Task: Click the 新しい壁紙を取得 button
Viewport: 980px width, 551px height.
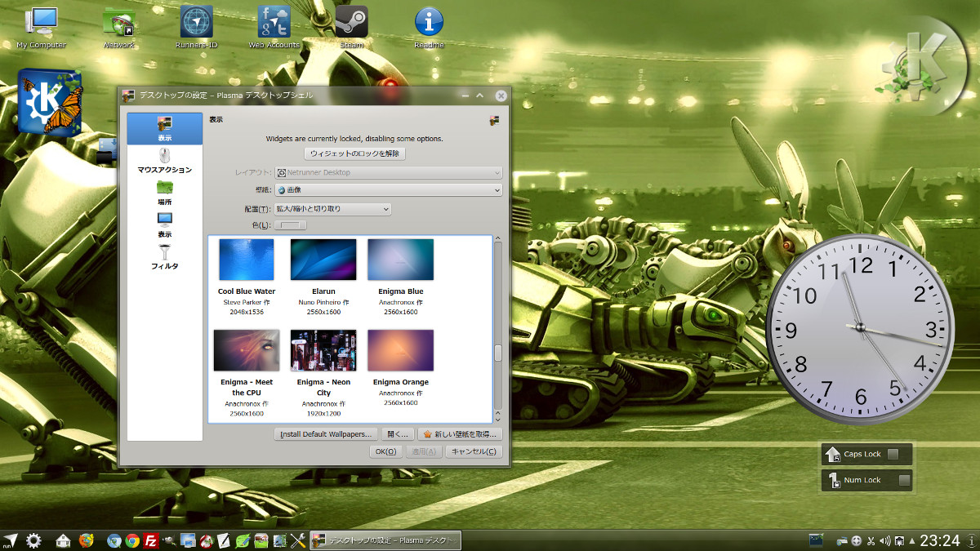Action: tap(460, 434)
